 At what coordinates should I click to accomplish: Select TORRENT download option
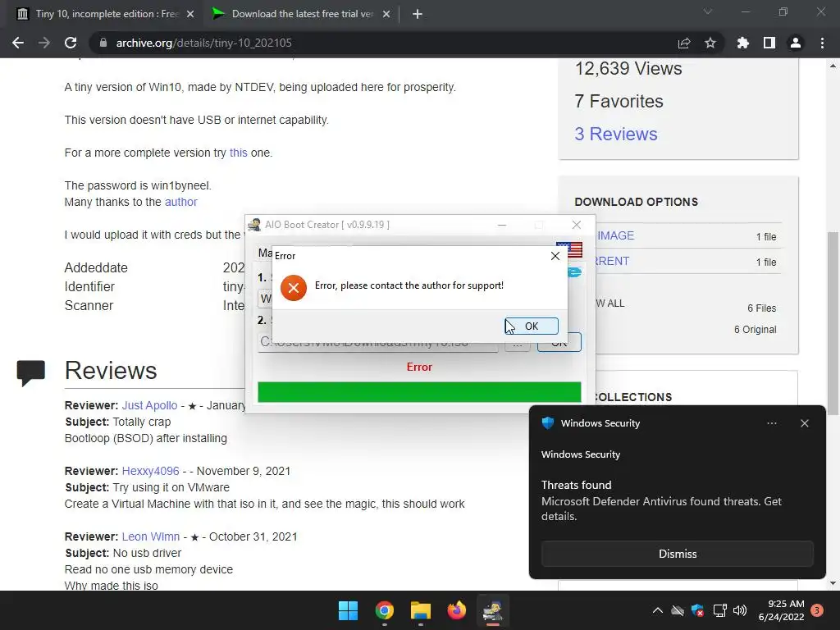coord(612,261)
